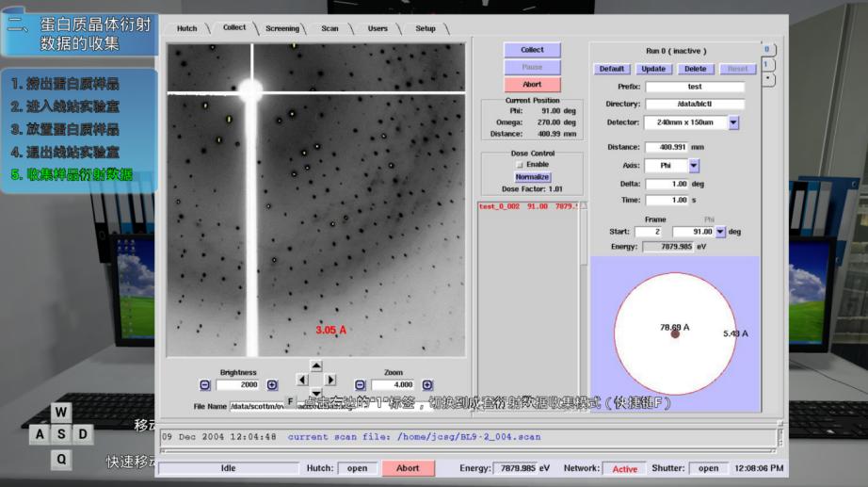Open the Detector size dropdown
Image resolution: width=868 pixels, height=487 pixels.
tap(733, 122)
